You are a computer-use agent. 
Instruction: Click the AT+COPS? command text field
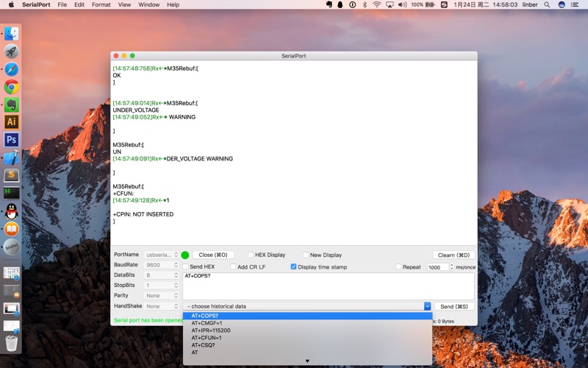click(x=327, y=286)
